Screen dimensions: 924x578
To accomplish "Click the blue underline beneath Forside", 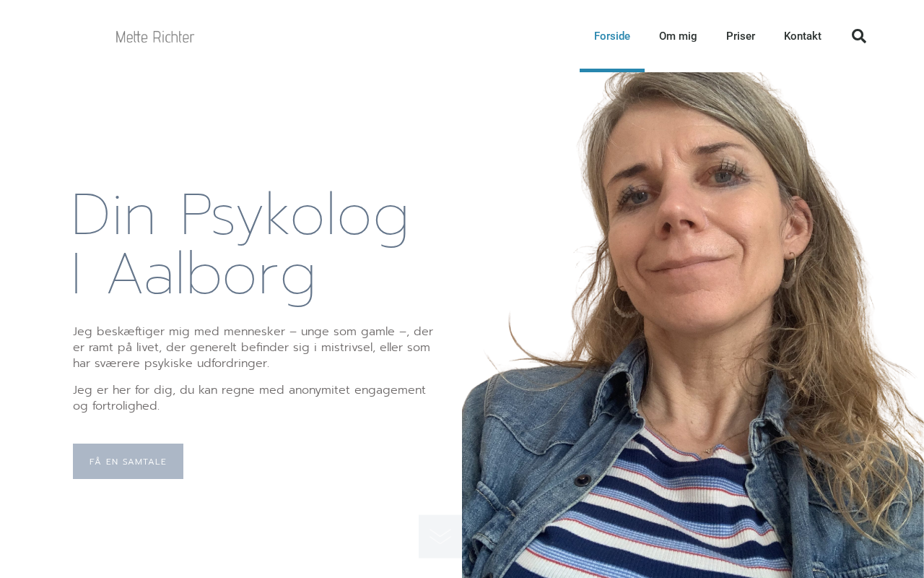I will click(x=612, y=70).
